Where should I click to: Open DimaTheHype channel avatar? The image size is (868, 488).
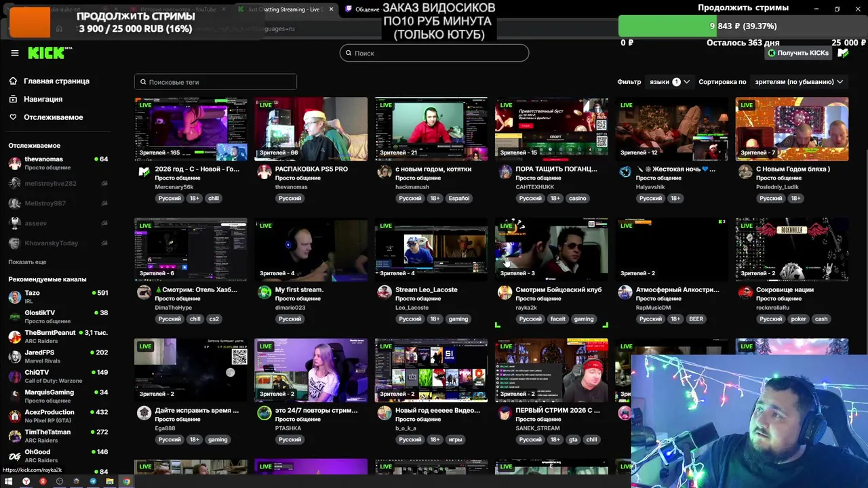[144, 293]
